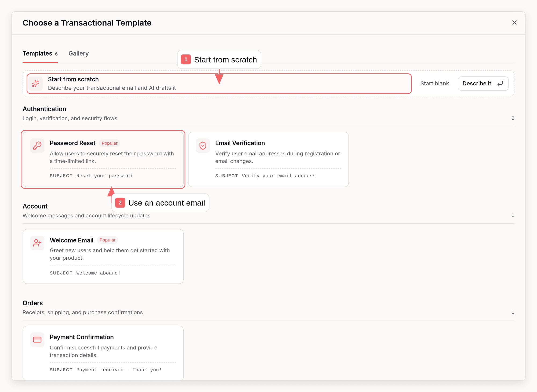Image resolution: width=537 pixels, height=392 pixels.
Task: Open the Email Verification template card
Action: coord(268,159)
